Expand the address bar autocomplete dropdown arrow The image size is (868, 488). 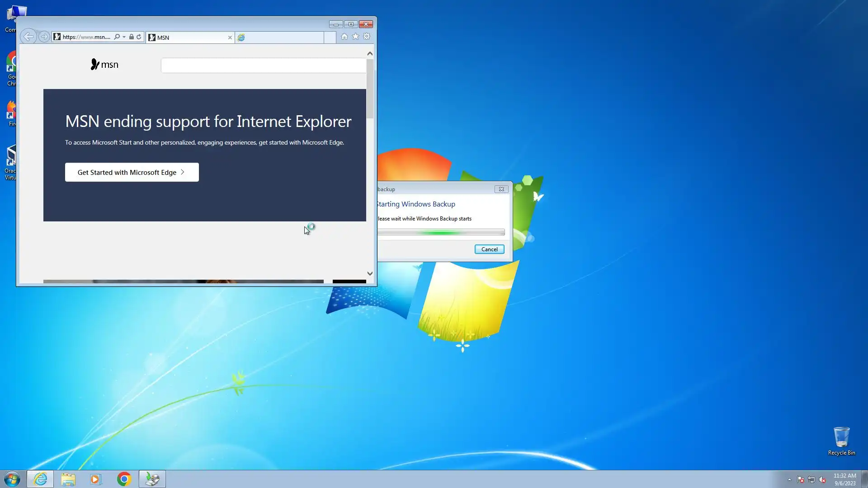point(124,37)
